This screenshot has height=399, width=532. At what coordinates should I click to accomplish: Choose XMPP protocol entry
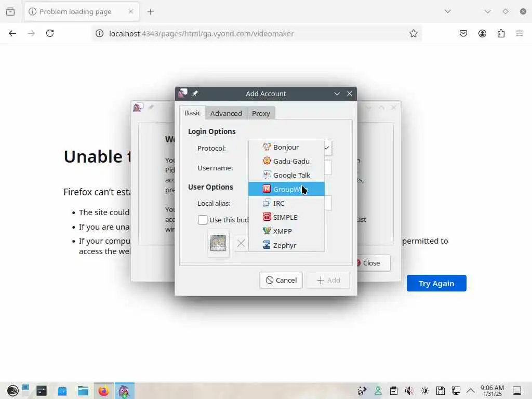(286, 231)
